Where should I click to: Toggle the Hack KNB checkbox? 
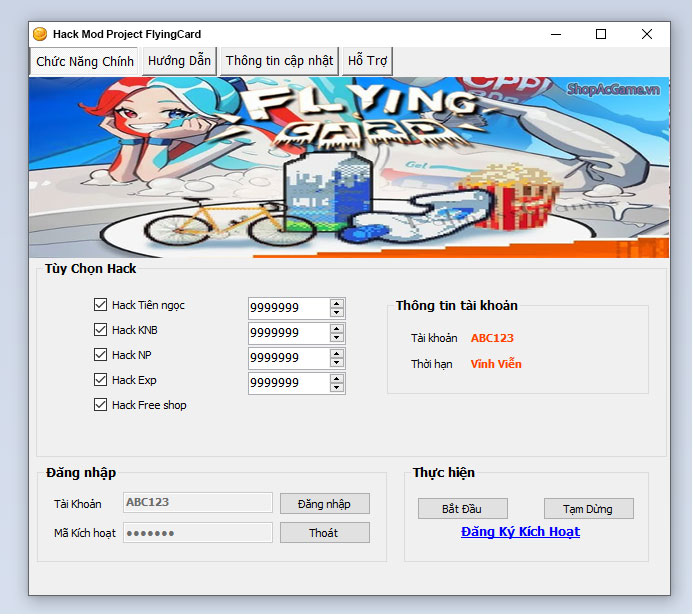100,330
